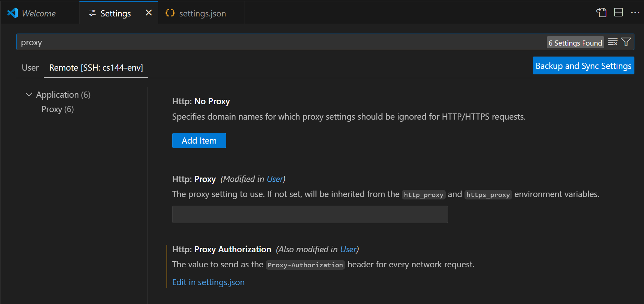Open the settings.json editor tab
This screenshot has width=644, height=304.
(x=202, y=13)
